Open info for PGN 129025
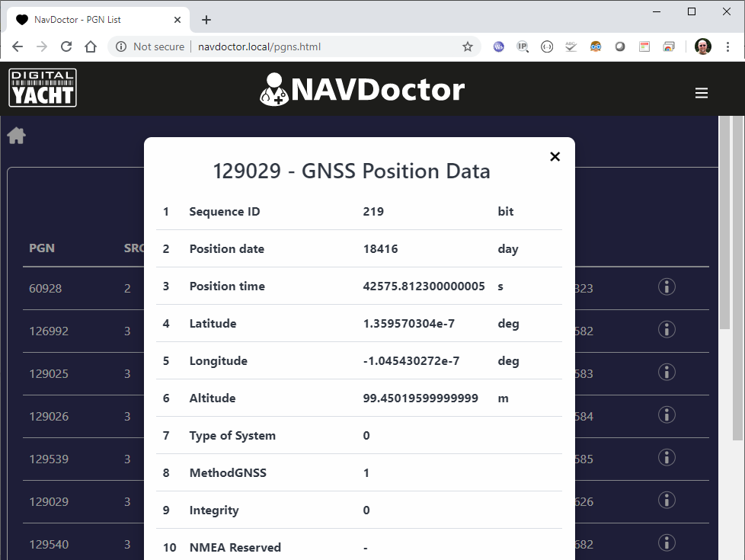Image resolution: width=745 pixels, height=560 pixels. (x=667, y=372)
